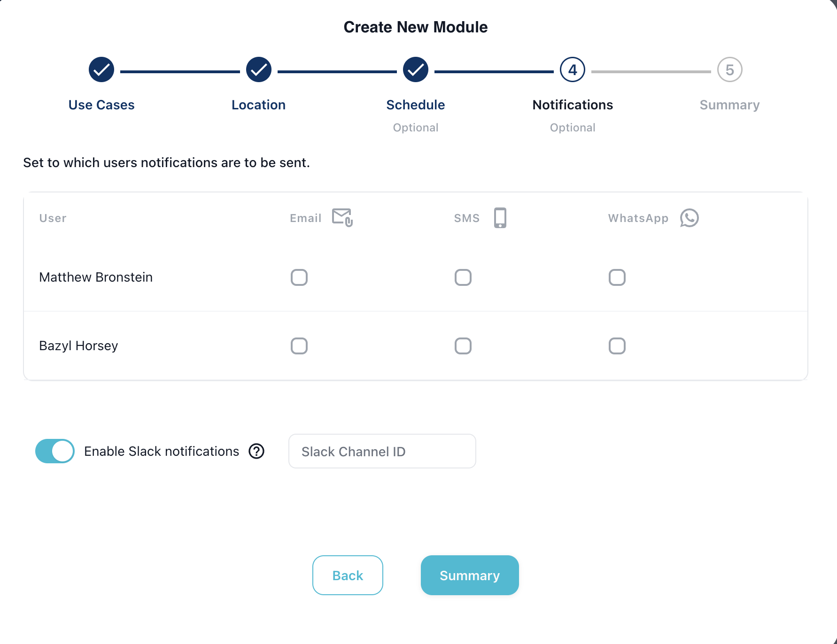
Task: Open the Slack notifications help tooltip
Action: [x=256, y=451]
